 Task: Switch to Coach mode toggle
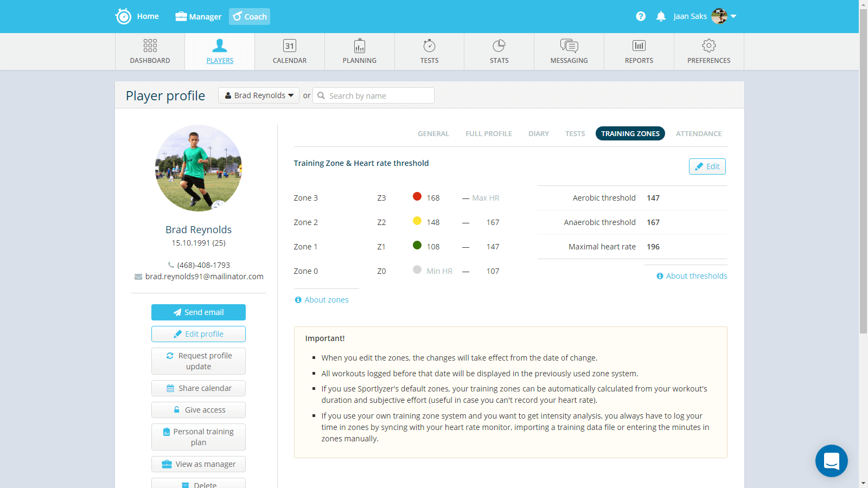point(250,17)
